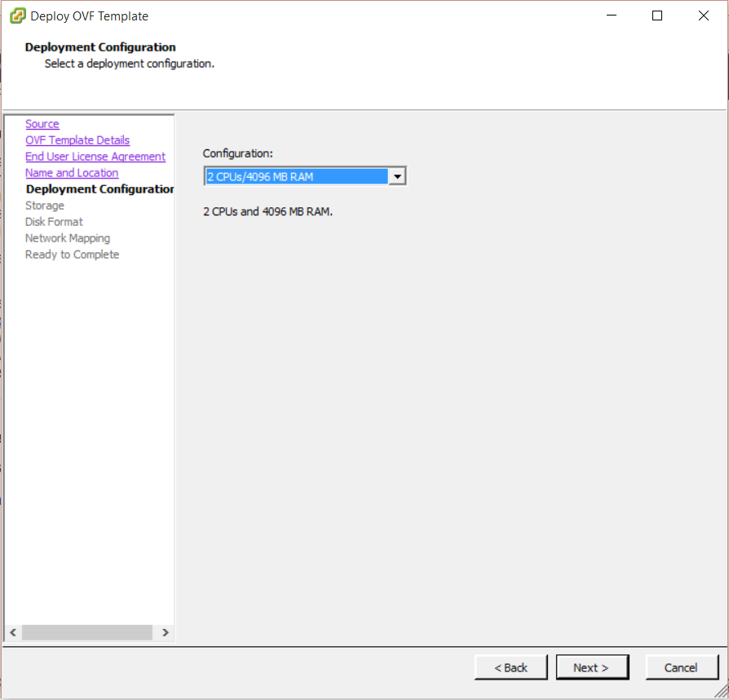
Task: Click the < Back button
Action: pos(511,668)
